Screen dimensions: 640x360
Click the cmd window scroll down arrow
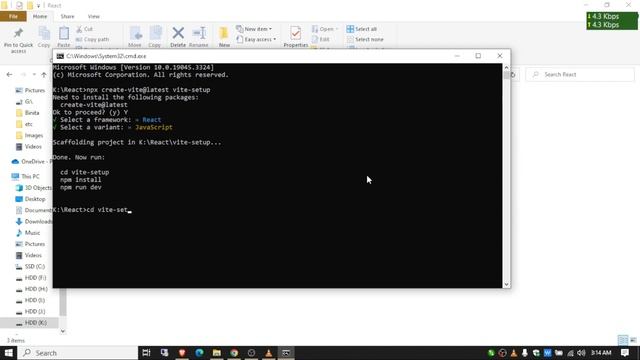coord(507,284)
